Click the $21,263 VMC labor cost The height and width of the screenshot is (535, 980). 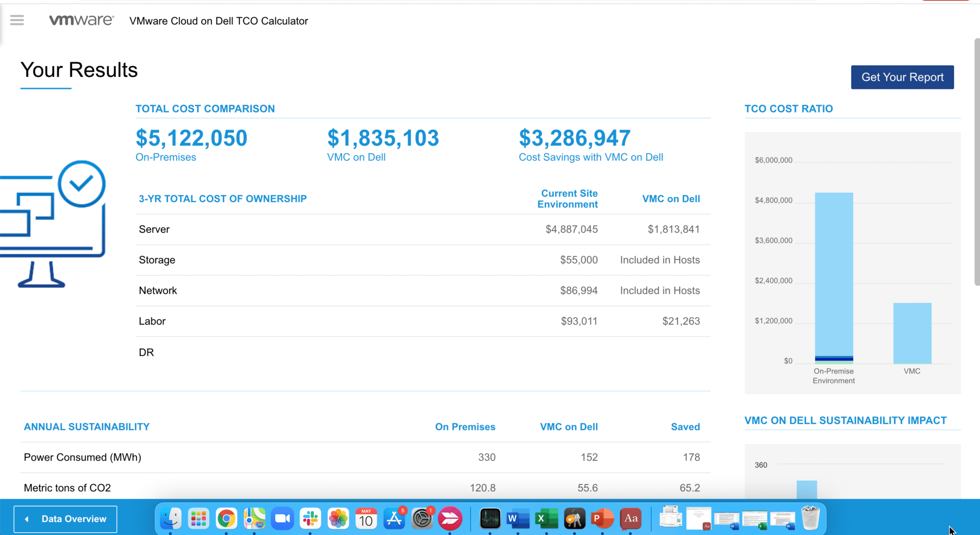(x=681, y=321)
